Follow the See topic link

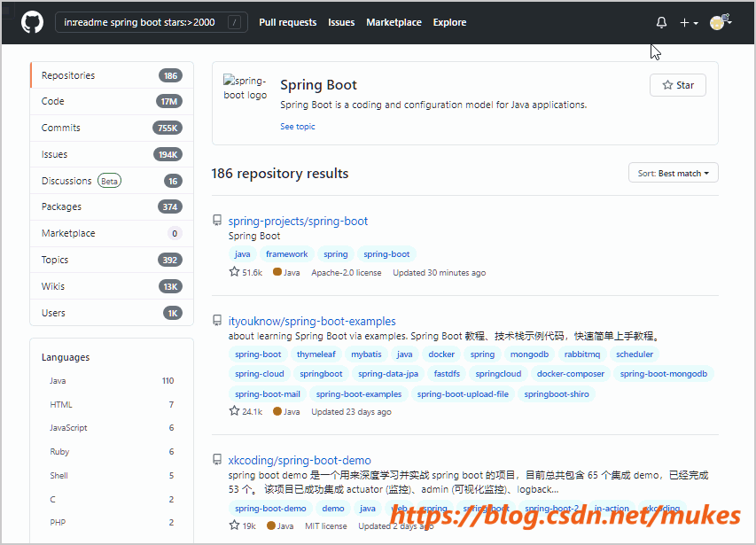pos(298,126)
